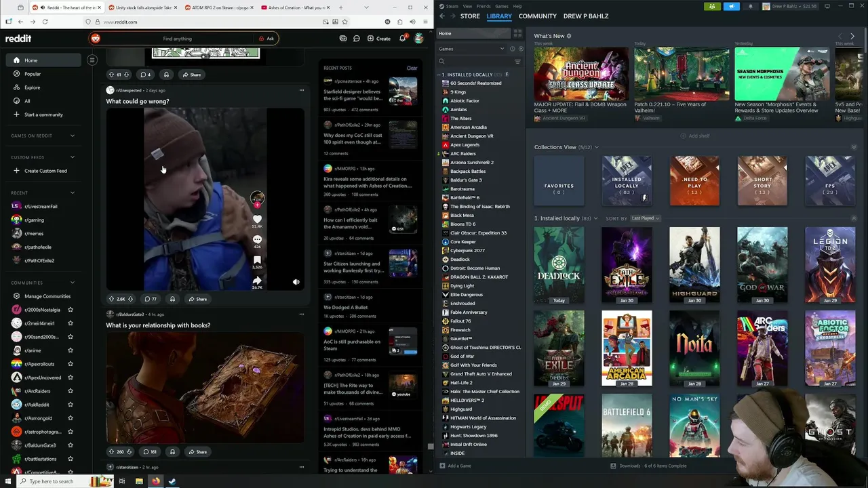Click Ask button in Reddit search
The width and height of the screenshot is (868, 488).
[x=267, y=39]
